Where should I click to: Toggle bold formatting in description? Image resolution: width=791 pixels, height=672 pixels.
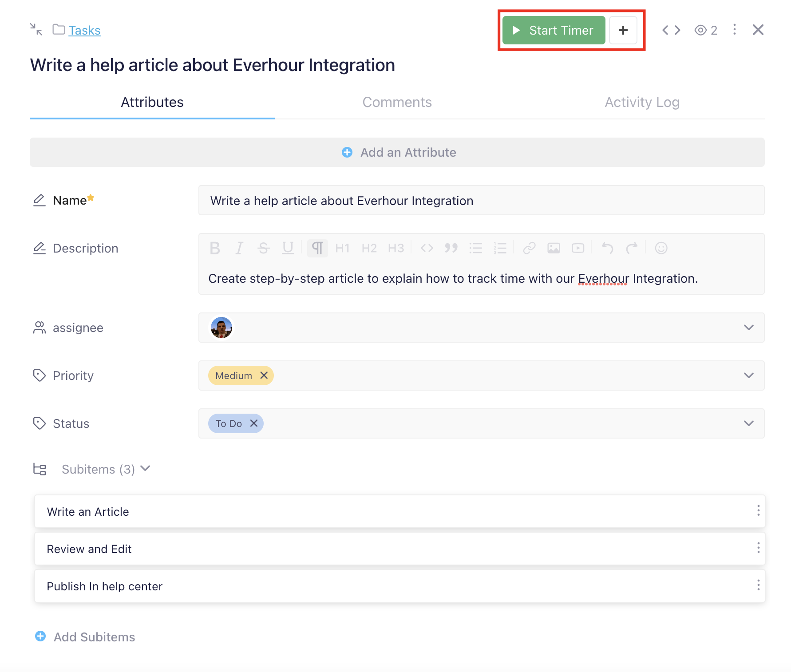pos(215,248)
